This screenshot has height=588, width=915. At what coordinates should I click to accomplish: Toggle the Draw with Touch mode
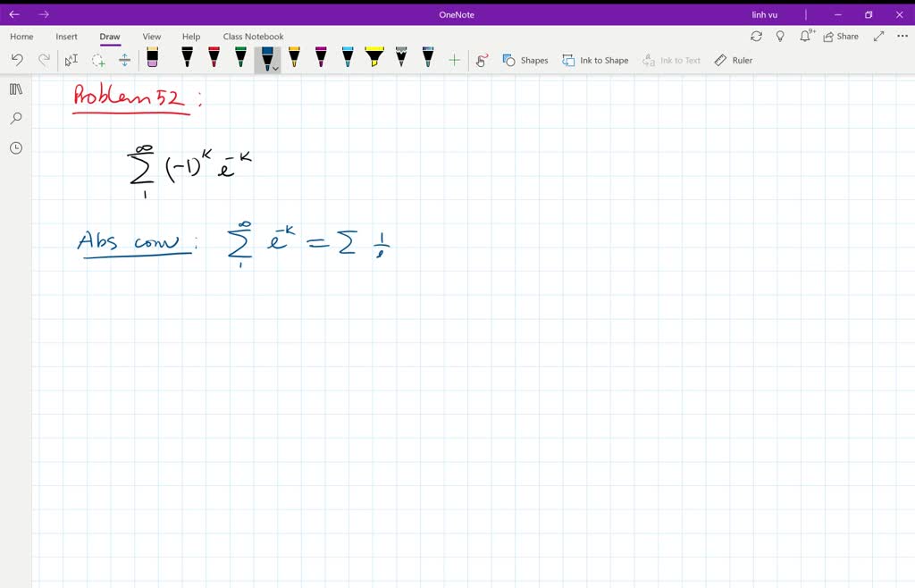[481, 60]
